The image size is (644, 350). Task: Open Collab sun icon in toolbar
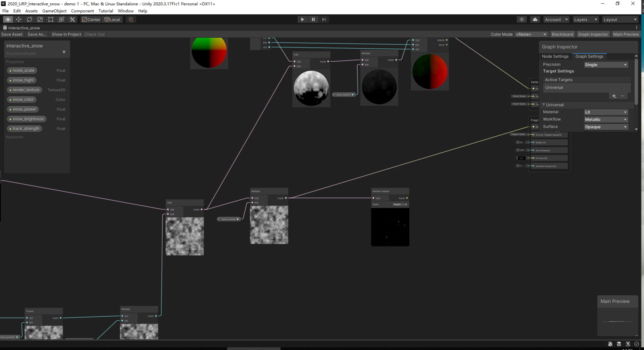click(x=522, y=20)
